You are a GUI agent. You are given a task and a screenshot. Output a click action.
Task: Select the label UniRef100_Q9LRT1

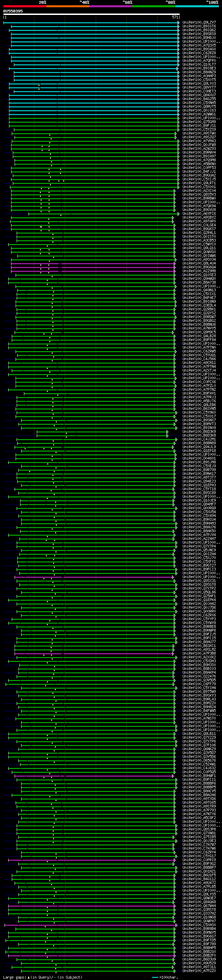[x=199, y=183]
